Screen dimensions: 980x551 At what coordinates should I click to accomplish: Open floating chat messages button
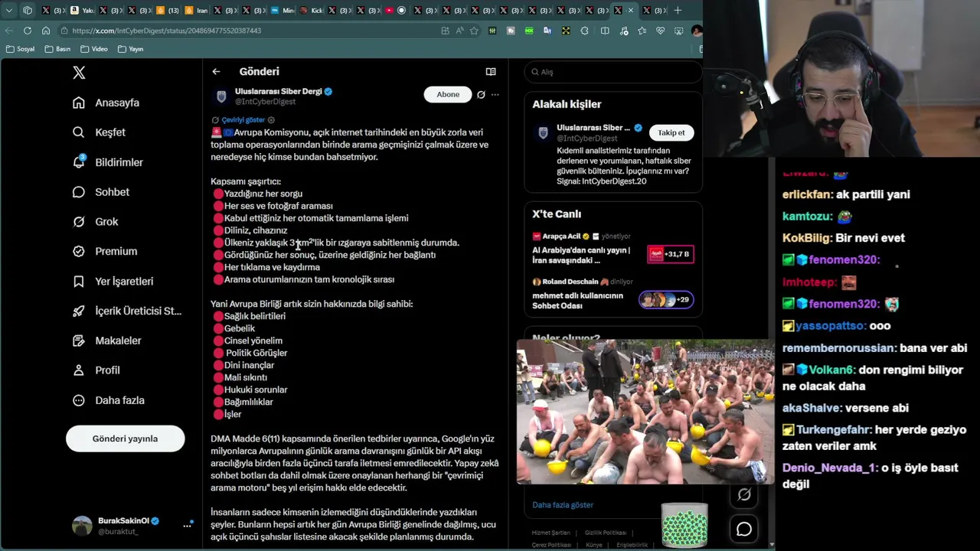744,530
